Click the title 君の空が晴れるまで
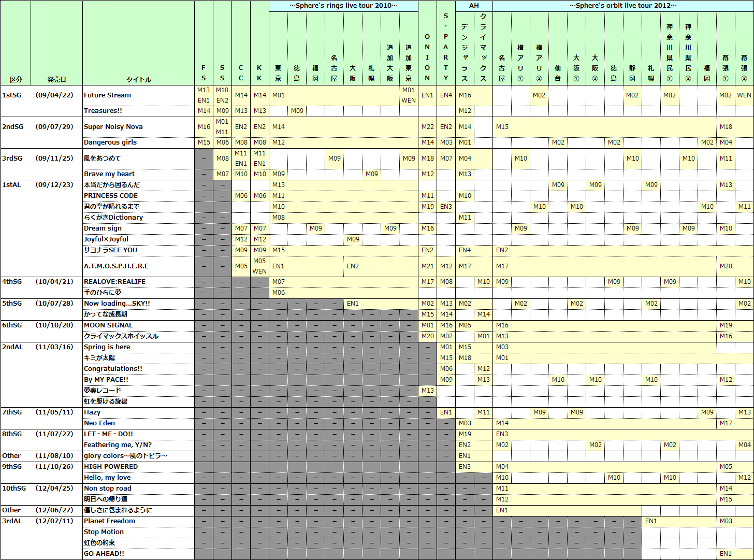The image size is (754, 560). [x=111, y=207]
